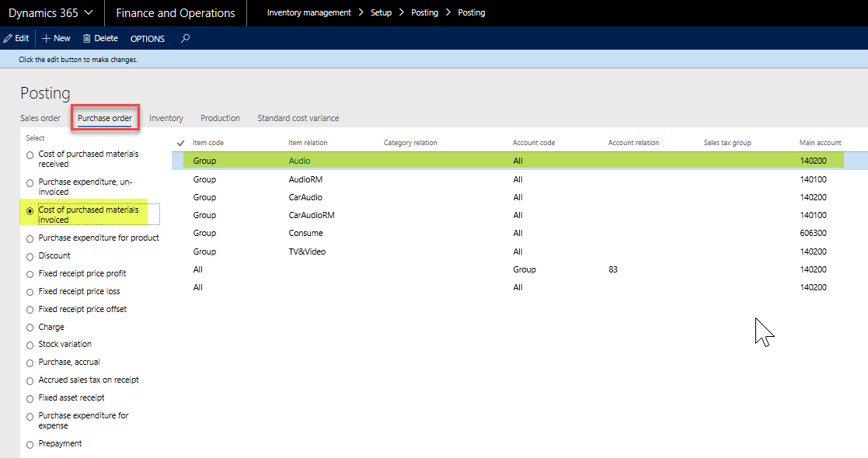Click Finance and Operations title
This screenshot has height=458, width=868.
pyautogui.click(x=175, y=13)
